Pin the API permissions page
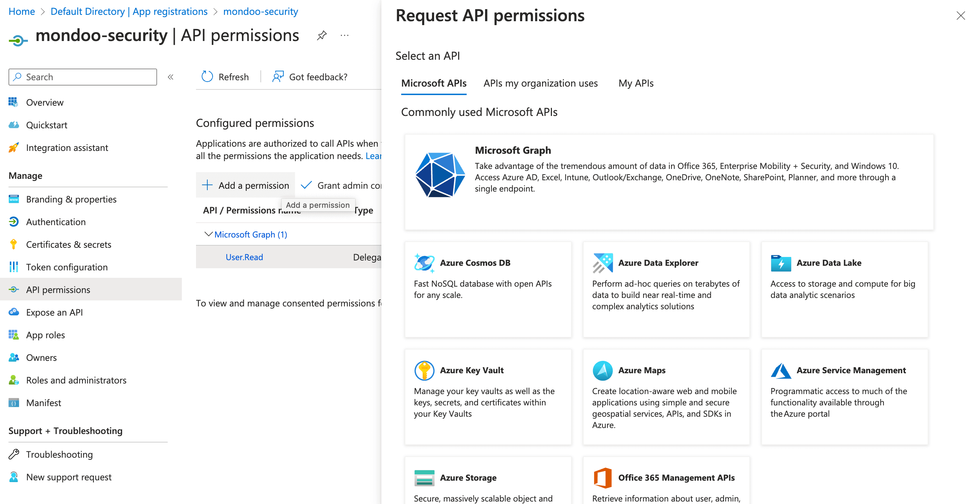Image resolution: width=980 pixels, height=504 pixels. 322,35
